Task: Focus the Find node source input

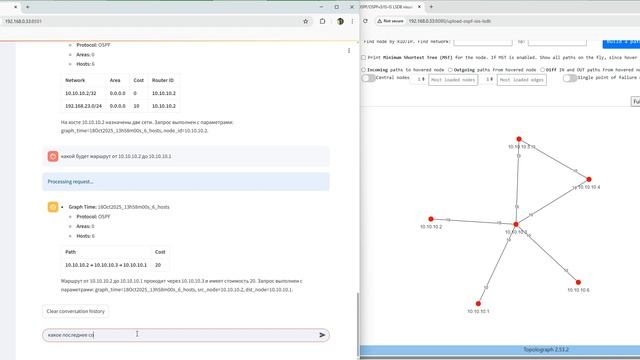Action: click(482, 42)
